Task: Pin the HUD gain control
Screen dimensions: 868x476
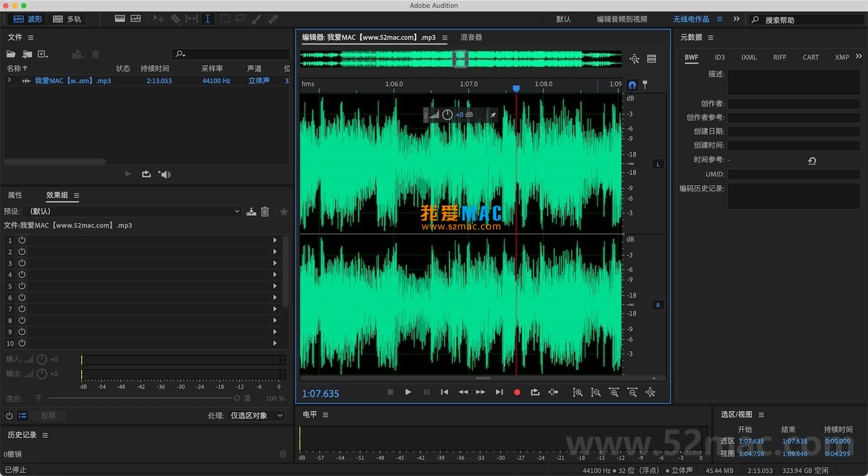Action: click(x=492, y=114)
